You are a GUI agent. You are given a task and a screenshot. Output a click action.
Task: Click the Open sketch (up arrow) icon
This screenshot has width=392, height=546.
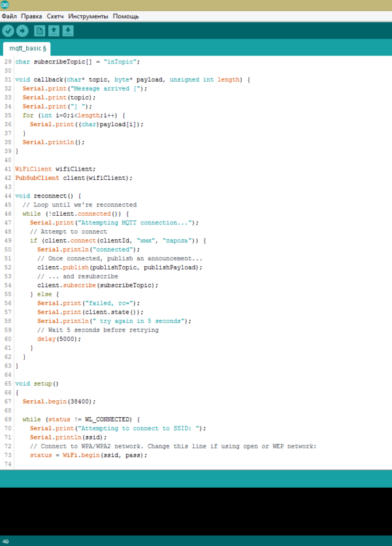(x=54, y=31)
